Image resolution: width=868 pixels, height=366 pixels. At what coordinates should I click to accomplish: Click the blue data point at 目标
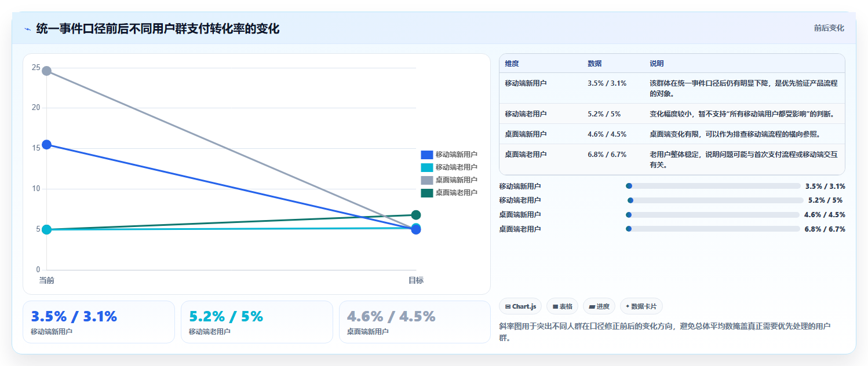click(x=415, y=230)
